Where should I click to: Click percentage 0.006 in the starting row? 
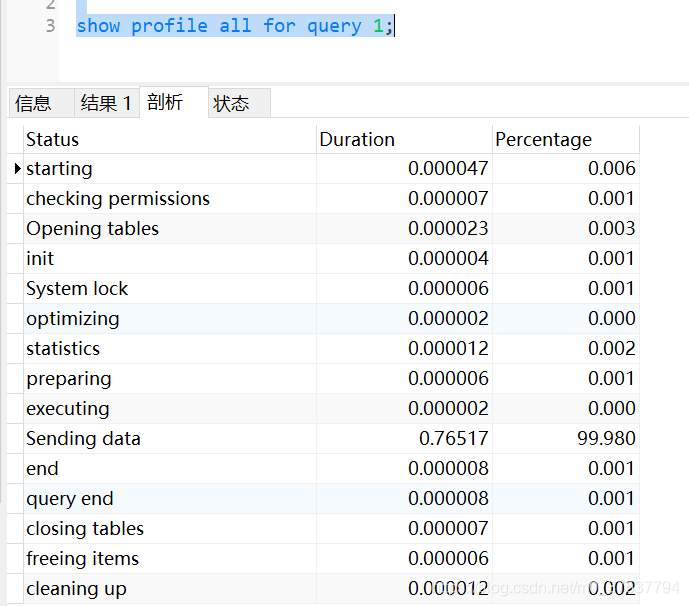(612, 168)
